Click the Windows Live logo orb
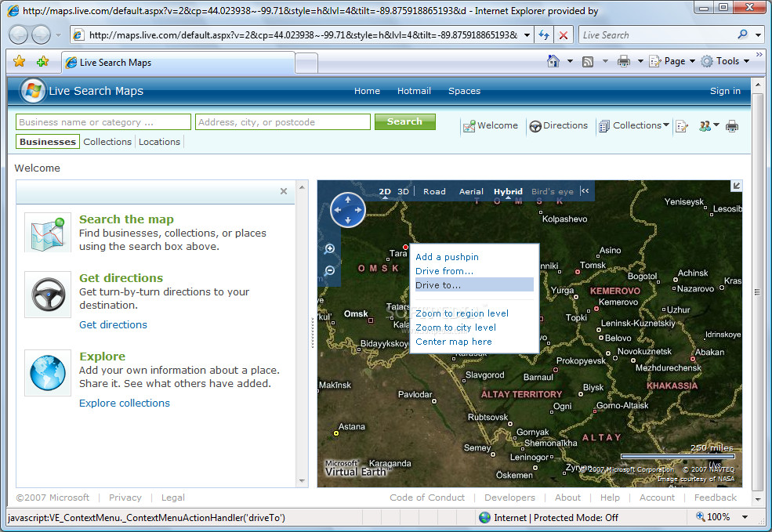This screenshot has height=532, width=772. [x=33, y=91]
